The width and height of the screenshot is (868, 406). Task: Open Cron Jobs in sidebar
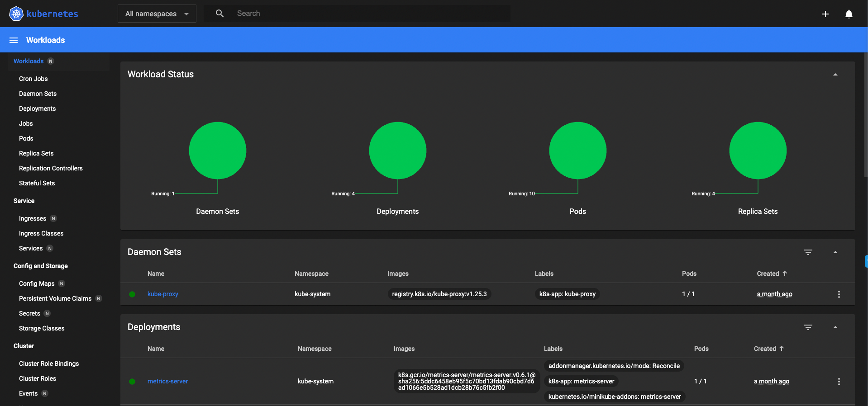pos(33,79)
